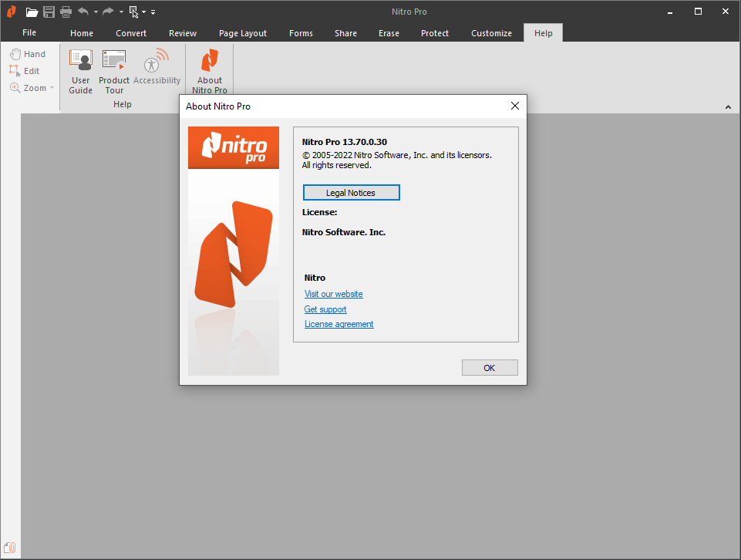Click the Redo arrow icon
The width and height of the screenshot is (741, 560).
point(108,12)
